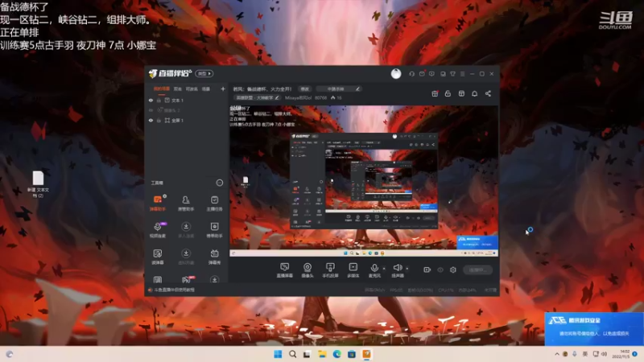Open the customer service headset icon

pos(411,74)
